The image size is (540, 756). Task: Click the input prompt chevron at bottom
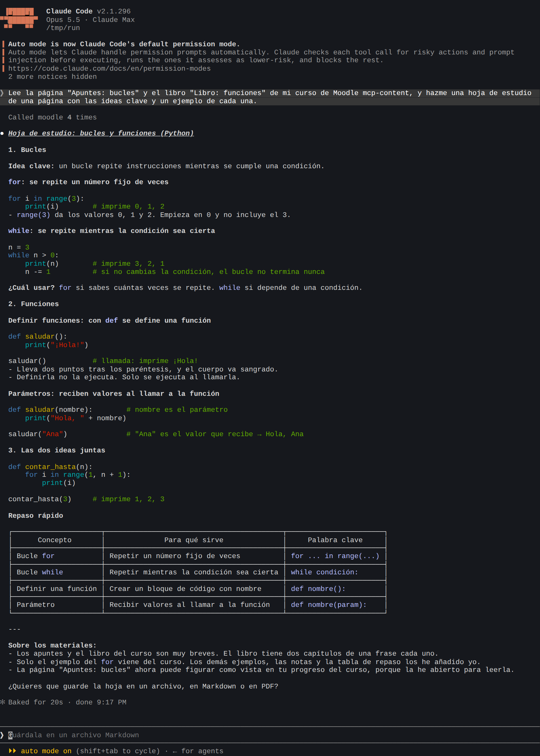(2, 735)
